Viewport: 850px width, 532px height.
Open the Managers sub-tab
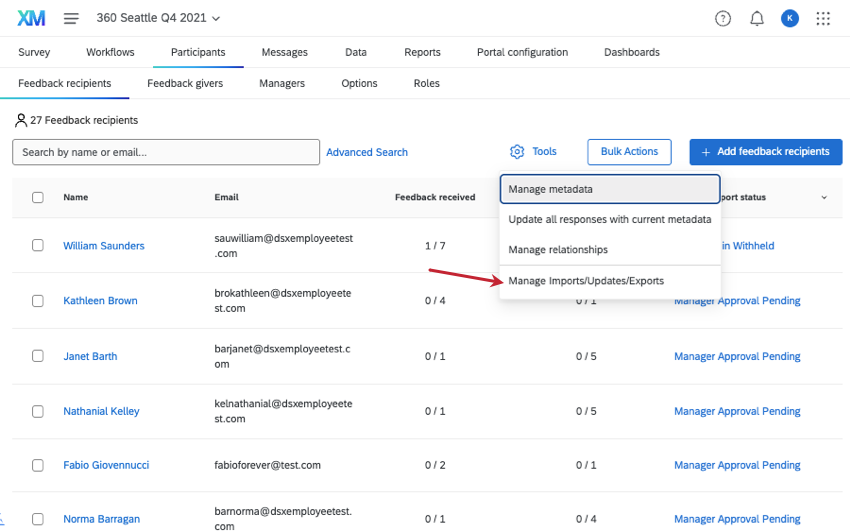[x=282, y=83]
